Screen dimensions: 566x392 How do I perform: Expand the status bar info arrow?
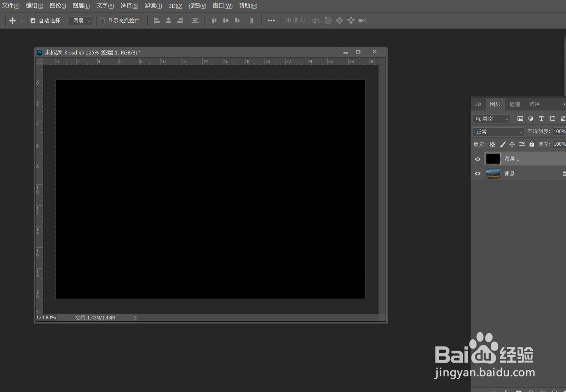[x=135, y=318]
